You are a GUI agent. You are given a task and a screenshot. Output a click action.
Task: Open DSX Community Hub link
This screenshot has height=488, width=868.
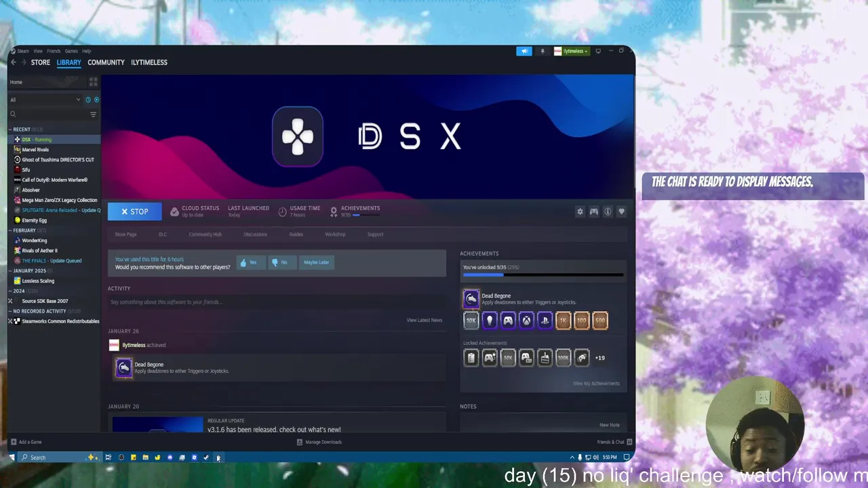[x=205, y=235]
